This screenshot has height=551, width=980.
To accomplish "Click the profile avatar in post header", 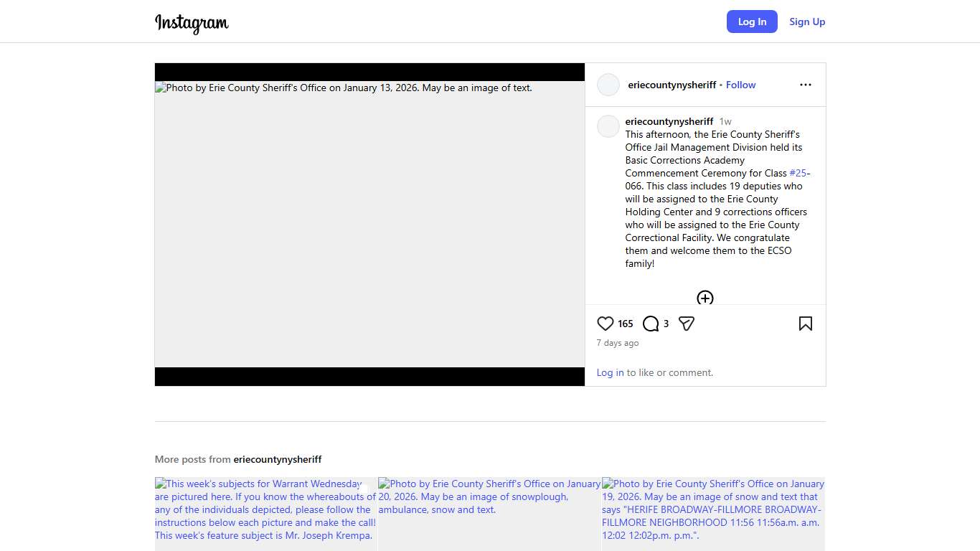I will [608, 85].
